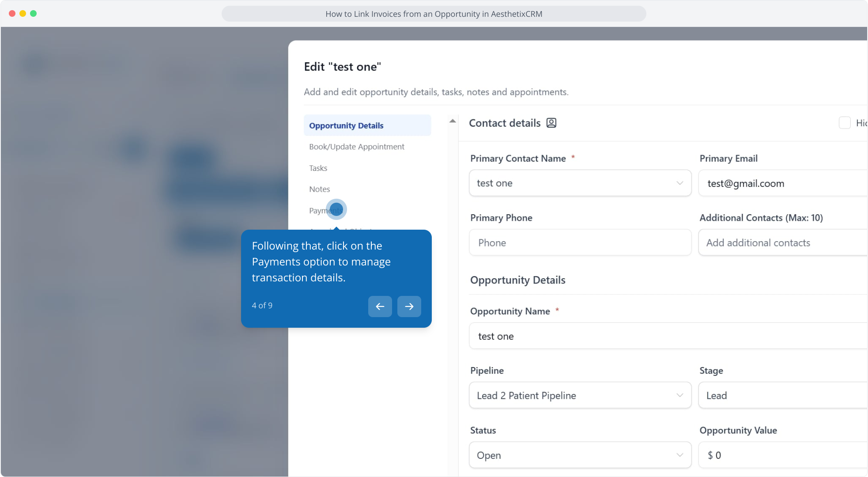This screenshot has width=868, height=477.
Task: Switch to Book/Update Appointment tab
Action: coord(356,147)
